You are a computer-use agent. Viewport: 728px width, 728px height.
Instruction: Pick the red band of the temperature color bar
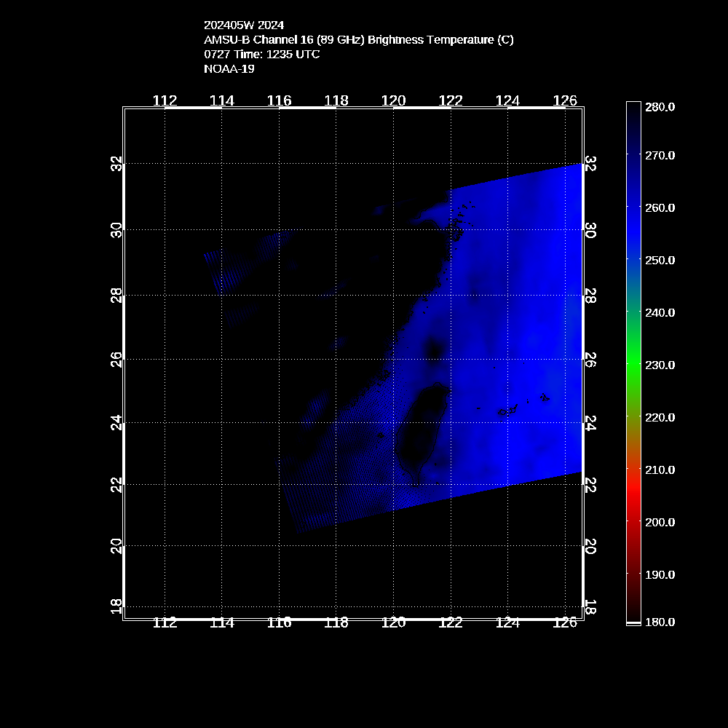[x=633, y=488]
